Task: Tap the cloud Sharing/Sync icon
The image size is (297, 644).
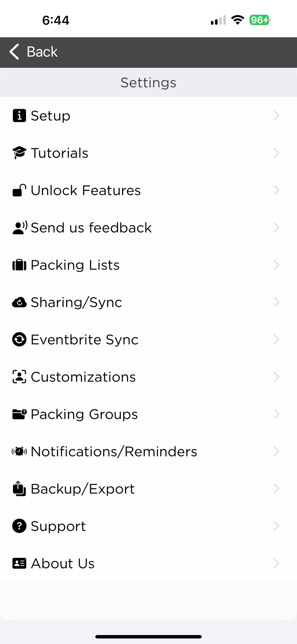Action: click(x=19, y=302)
